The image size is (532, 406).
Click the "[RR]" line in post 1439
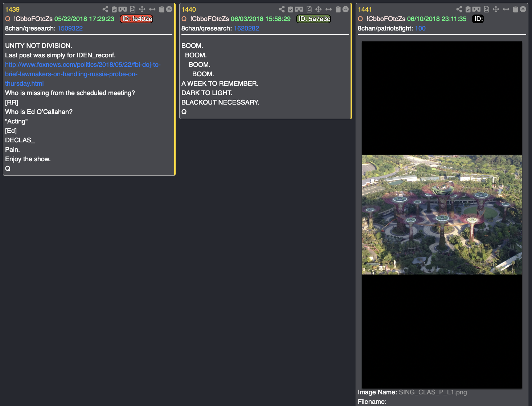pos(12,102)
